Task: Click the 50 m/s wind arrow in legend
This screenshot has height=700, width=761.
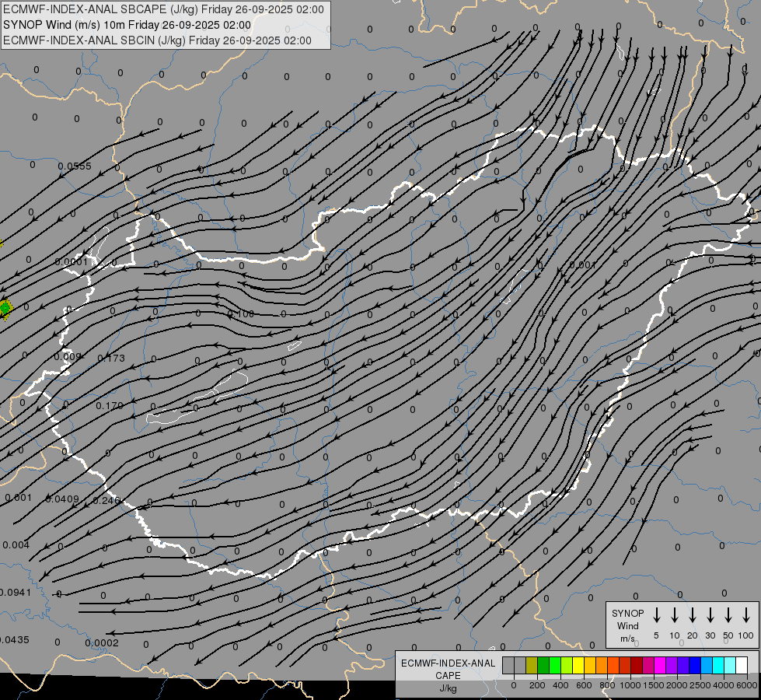Action: click(x=728, y=615)
